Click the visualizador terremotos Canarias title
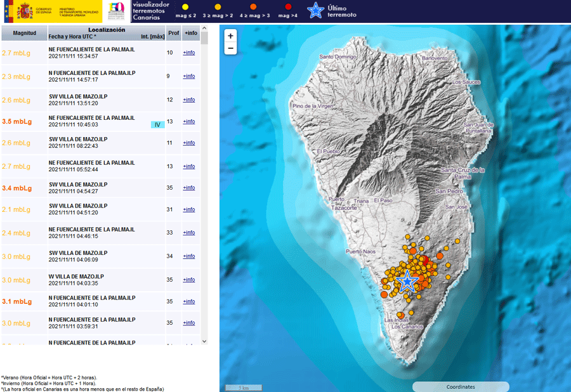The width and height of the screenshot is (571, 392). (151, 11)
